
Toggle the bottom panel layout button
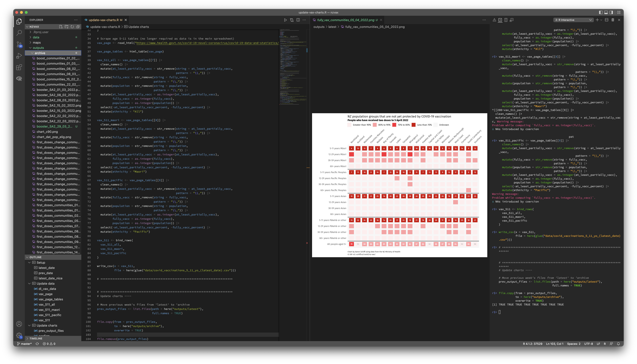606,13
